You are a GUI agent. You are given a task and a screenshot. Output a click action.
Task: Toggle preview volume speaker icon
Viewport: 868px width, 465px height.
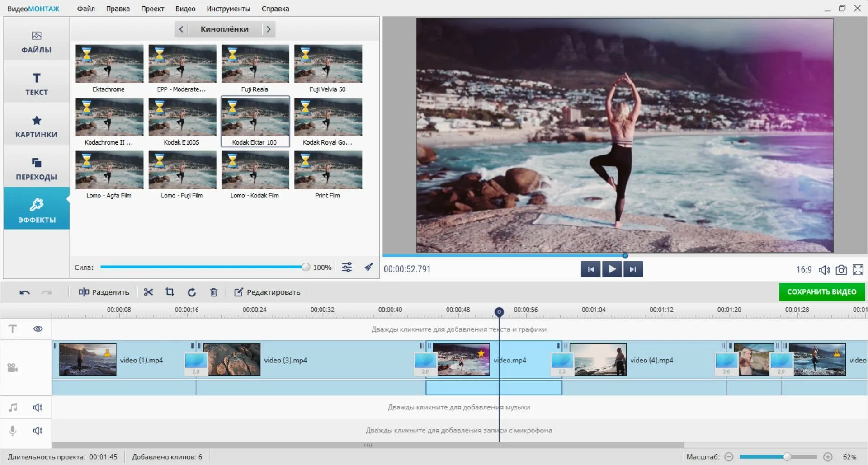click(x=824, y=270)
